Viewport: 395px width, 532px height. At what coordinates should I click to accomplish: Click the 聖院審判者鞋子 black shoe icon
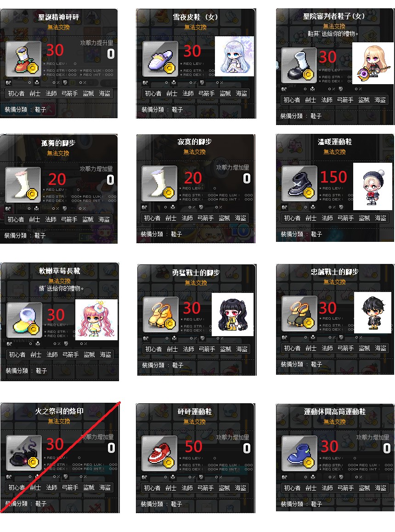pos(299,65)
